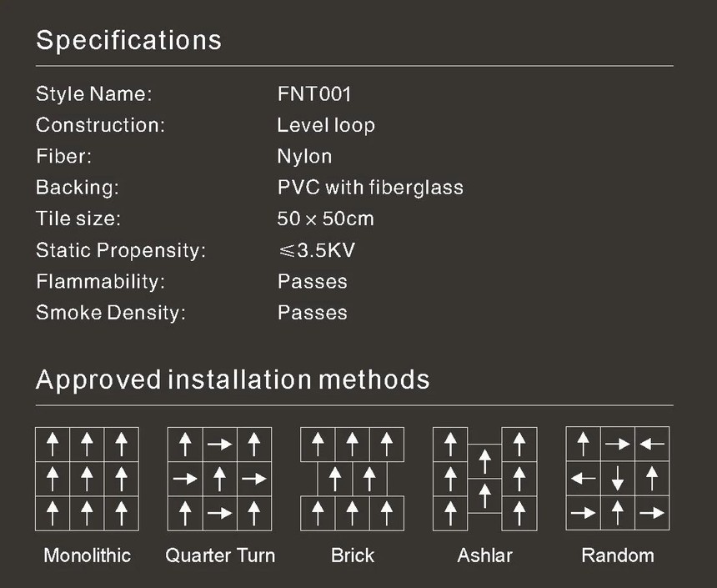
Task: Click the Approved installation methods heading
Action: click(233, 379)
